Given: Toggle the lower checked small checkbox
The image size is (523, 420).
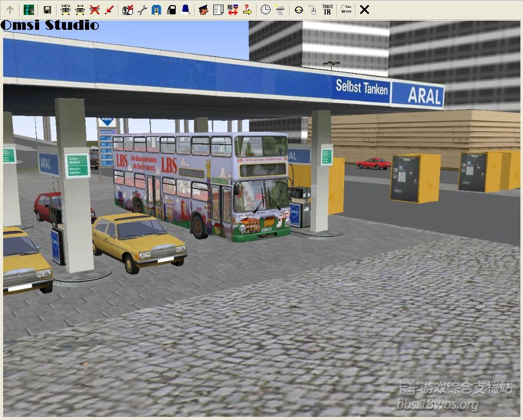Looking at the screenshot, I should [x=343, y=11].
